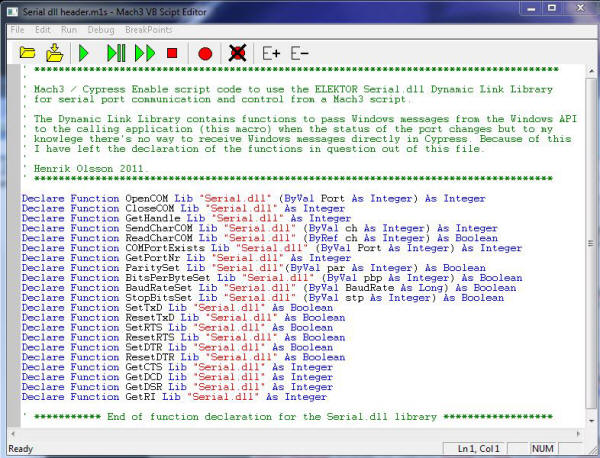Click the 'BaudRate As Long' parameter text
Screen dimensions: 600x458
tap(394, 288)
